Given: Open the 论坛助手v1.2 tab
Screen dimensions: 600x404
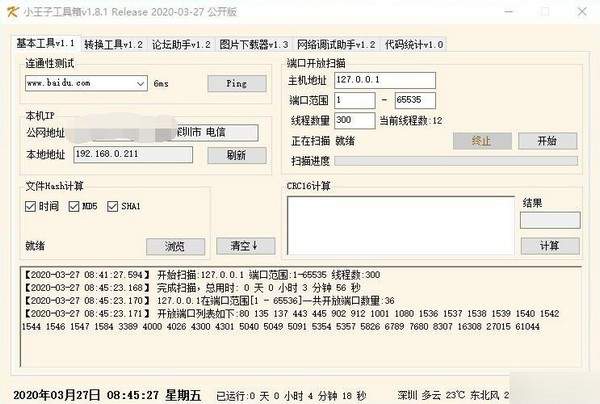Looking at the screenshot, I should pyautogui.click(x=181, y=45).
